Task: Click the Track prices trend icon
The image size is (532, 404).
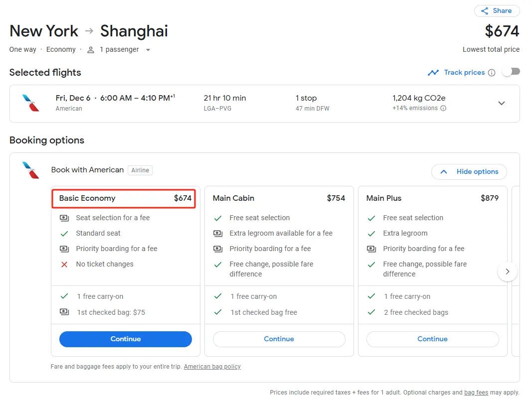Action: (x=433, y=73)
